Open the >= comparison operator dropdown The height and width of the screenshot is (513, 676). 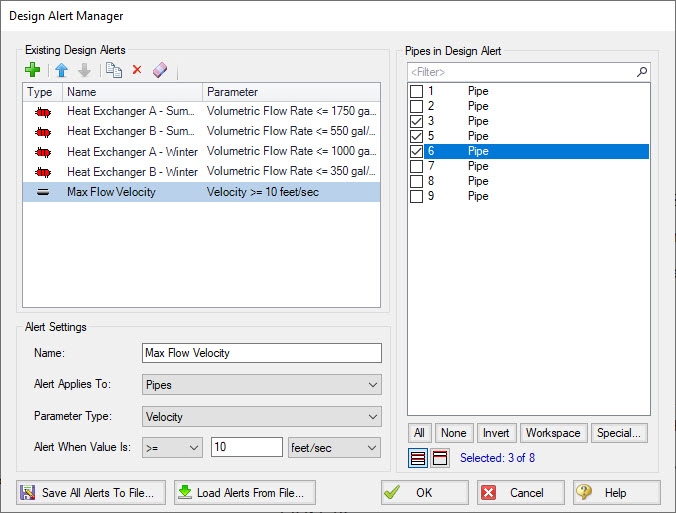(172, 447)
